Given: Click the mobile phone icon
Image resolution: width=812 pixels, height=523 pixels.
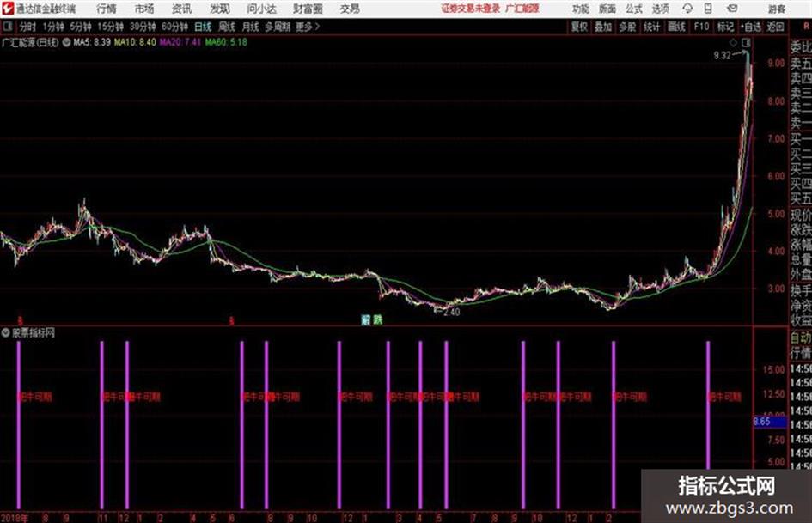Looking at the screenshot, I should point(708,9).
